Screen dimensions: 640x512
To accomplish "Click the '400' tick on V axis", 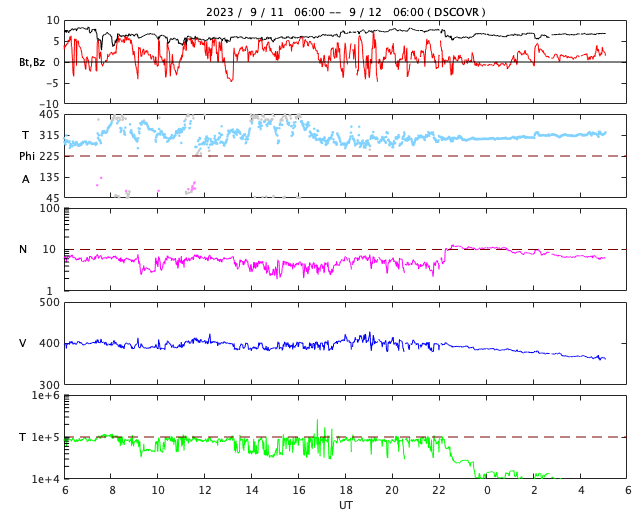I will [49, 343].
